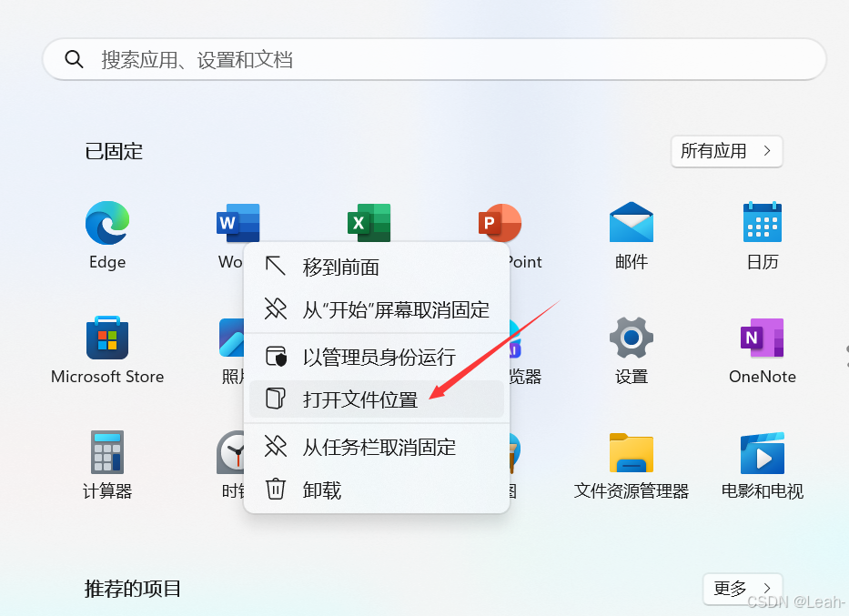The height and width of the screenshot is (616, 849).
Task: Show 更多 recommended items
Action: [743, 589]
